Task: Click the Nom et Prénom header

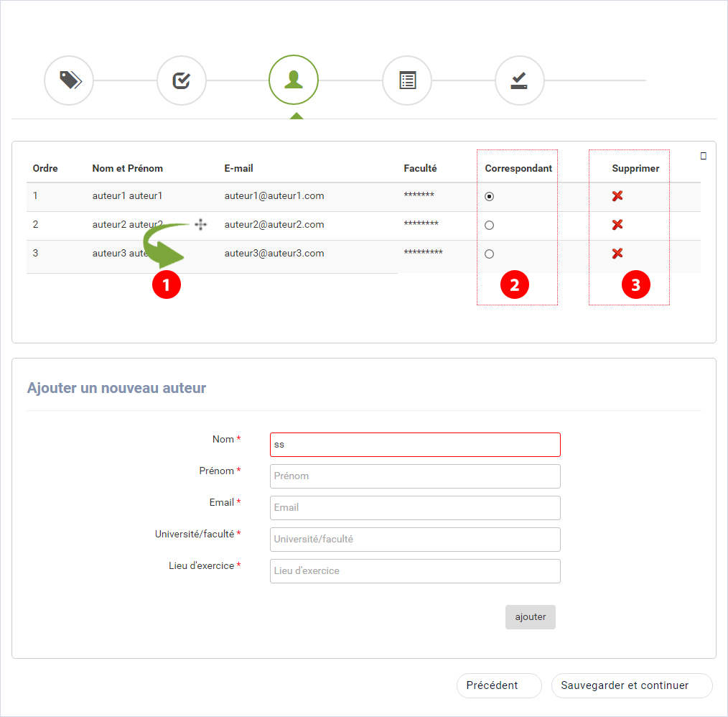Action: 127,168
